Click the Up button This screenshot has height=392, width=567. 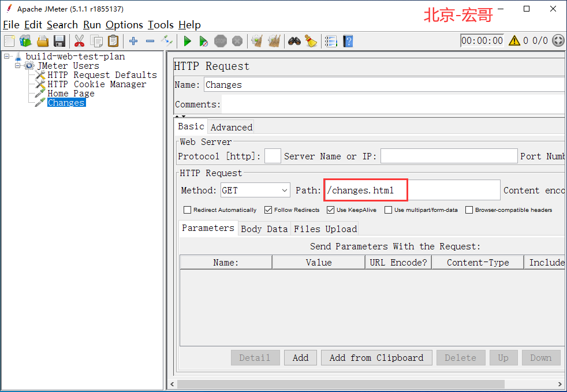503,357
